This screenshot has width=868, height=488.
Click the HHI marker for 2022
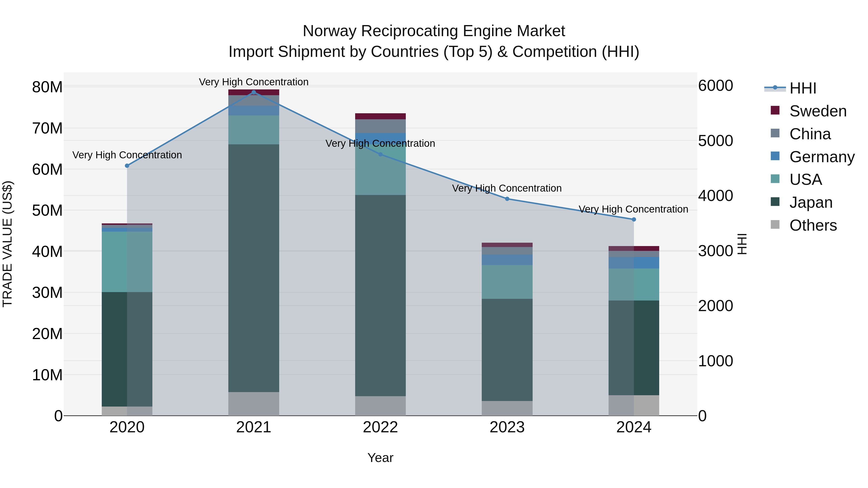pos(380,154)
